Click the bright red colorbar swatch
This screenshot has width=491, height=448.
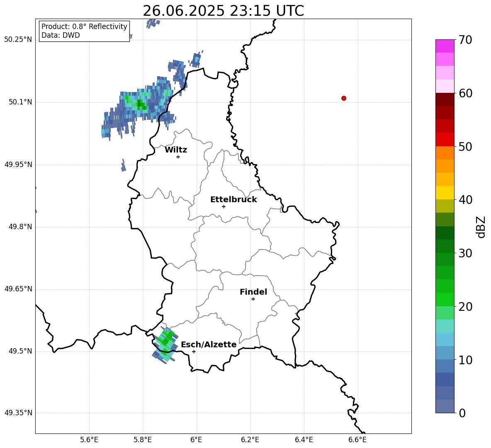pyautogui.click(x=445, y=140)
